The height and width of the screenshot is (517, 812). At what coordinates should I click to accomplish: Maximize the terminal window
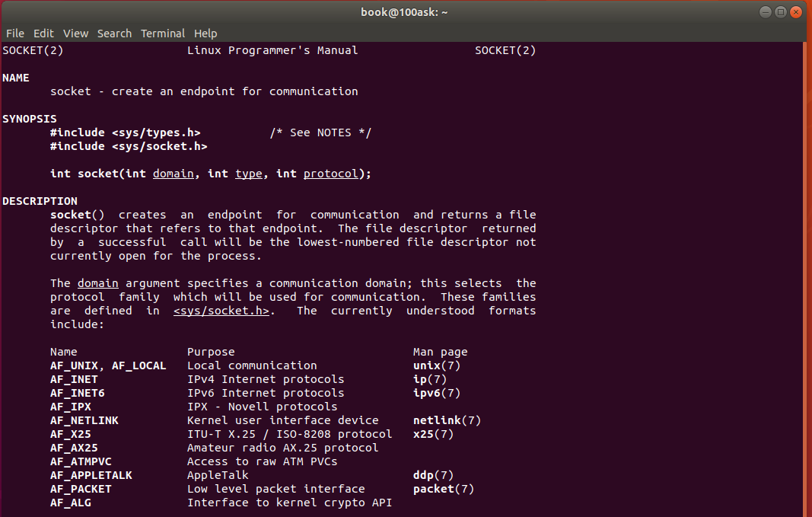click(781, 11)
